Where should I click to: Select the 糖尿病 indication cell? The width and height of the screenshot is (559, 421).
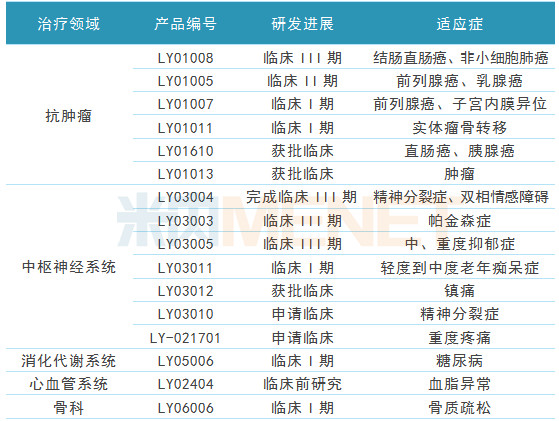460,361
